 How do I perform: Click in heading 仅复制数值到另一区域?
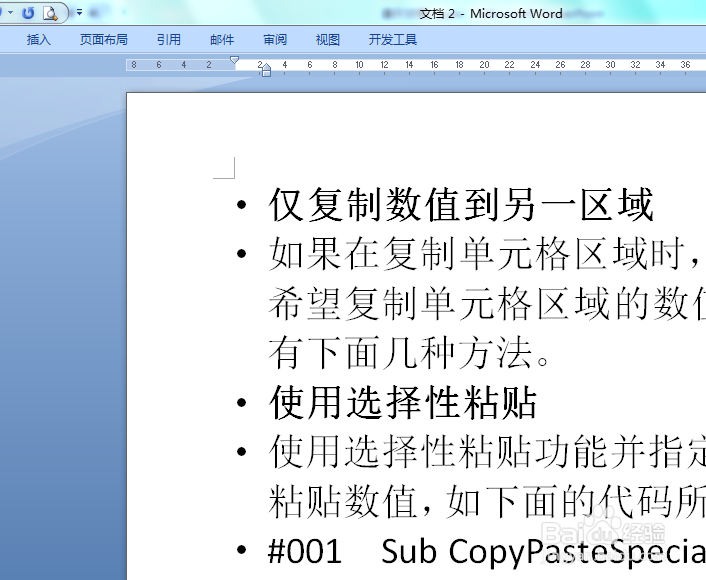tap(461, 205)
